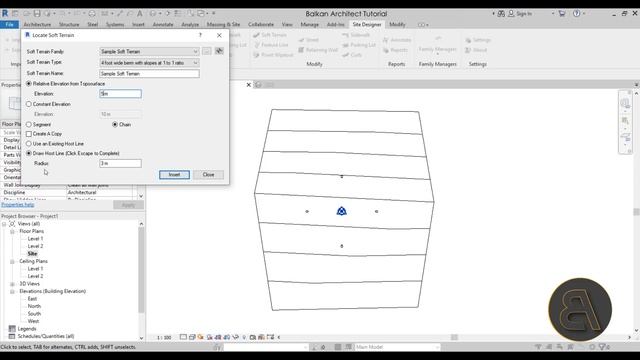Switch to the Manage ribbon tab

[309, 24]
